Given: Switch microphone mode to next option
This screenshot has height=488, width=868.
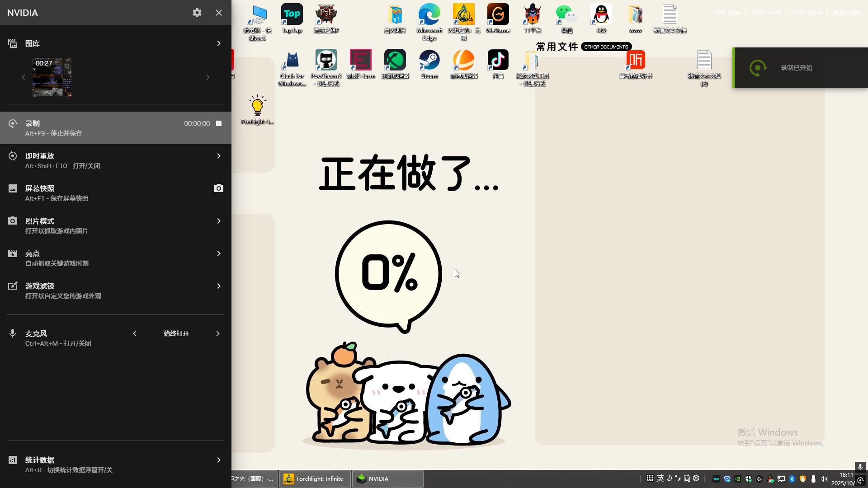Looking at the screenshot, I should click(218, 333).
